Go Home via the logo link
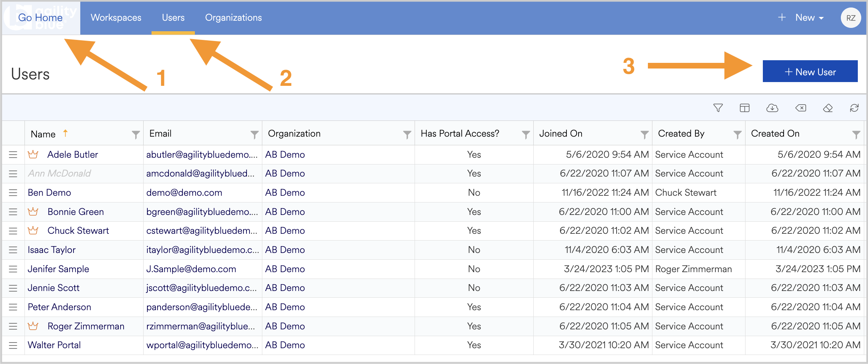This screenshot has height=364, width=868. [41, 18]
